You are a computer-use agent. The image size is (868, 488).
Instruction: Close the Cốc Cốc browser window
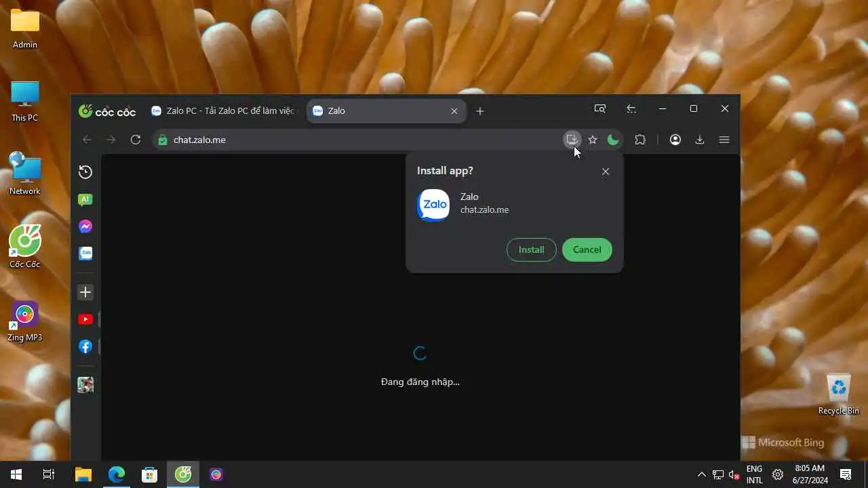(725, 108)
